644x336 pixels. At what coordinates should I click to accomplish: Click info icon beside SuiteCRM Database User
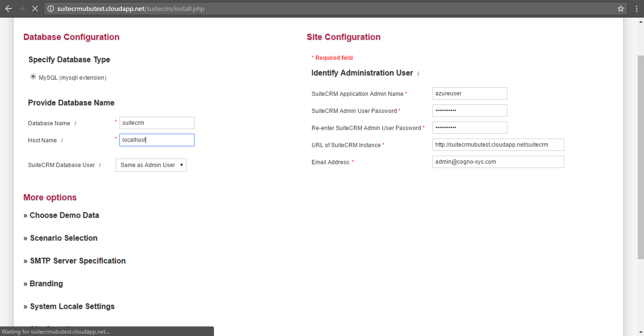[100, 165]
